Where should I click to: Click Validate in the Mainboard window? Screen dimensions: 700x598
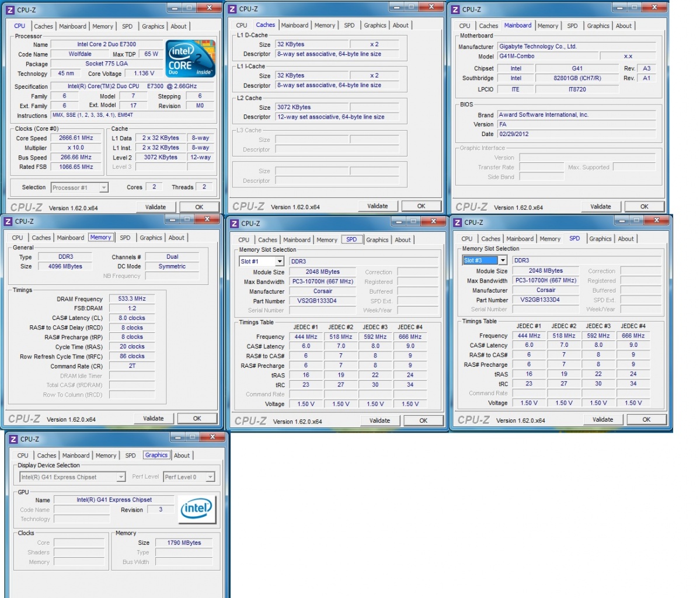(601, 207)
